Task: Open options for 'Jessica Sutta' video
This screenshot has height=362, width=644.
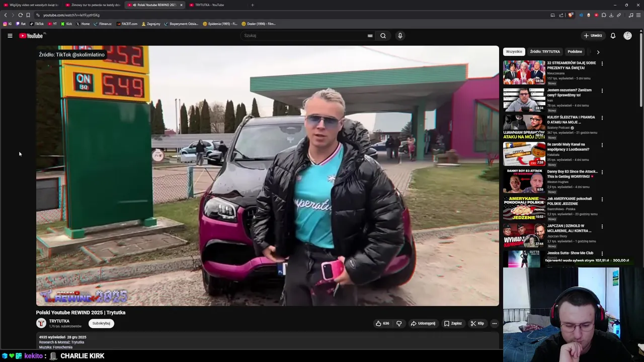Action: pos(602,253)
